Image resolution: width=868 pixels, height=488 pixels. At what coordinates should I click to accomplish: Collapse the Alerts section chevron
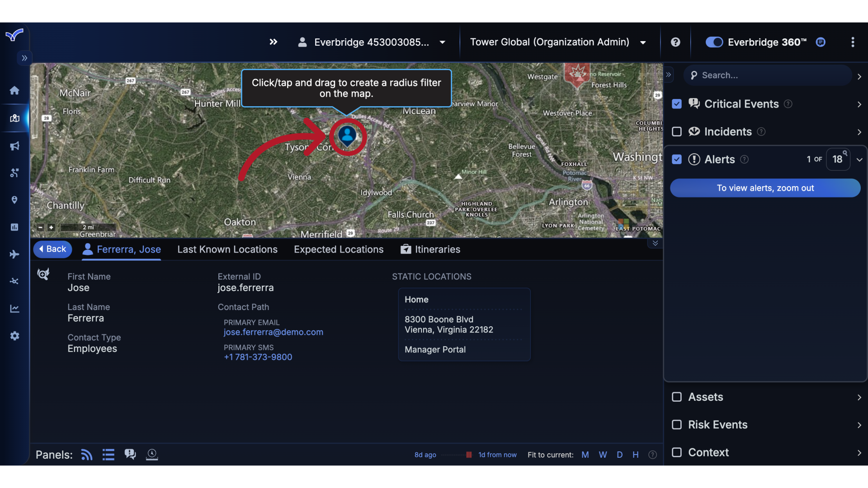859,160
